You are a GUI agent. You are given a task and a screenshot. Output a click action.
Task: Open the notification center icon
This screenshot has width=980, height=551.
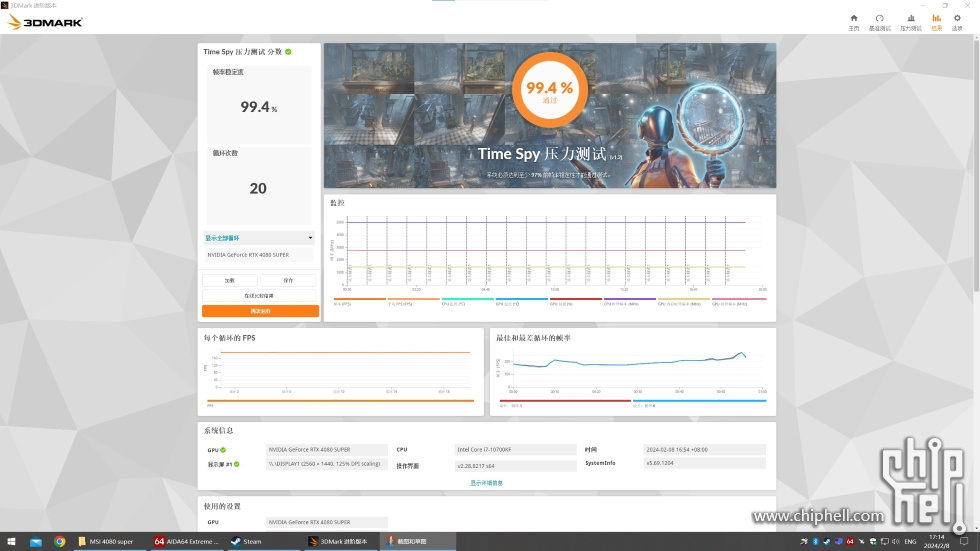click(x=964, y=542)
